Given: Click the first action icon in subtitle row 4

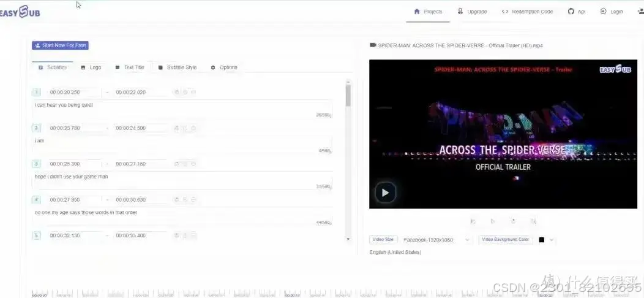Looking at the screenshot, I should coord(176,200).
